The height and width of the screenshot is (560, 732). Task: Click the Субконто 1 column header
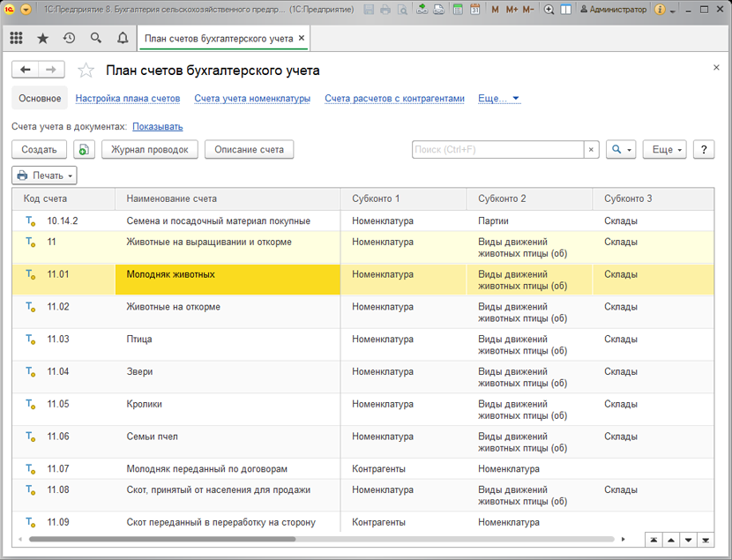(x=403, y=198)
